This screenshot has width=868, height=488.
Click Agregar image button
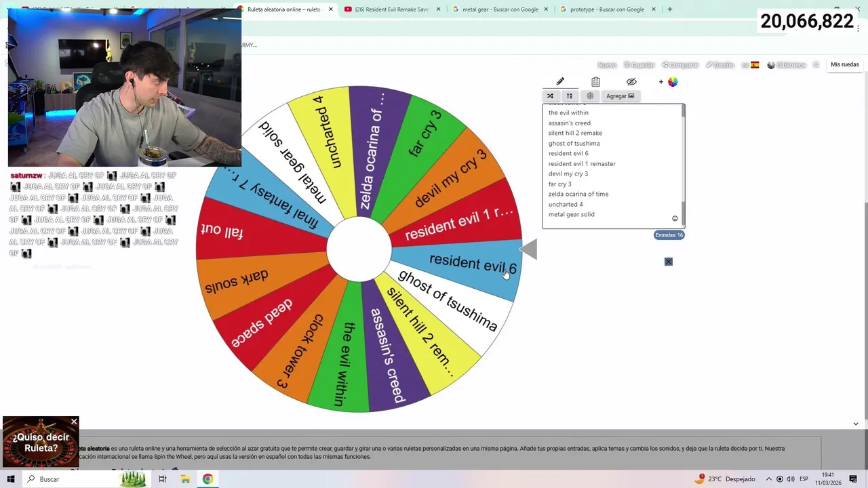click(620, 96)
